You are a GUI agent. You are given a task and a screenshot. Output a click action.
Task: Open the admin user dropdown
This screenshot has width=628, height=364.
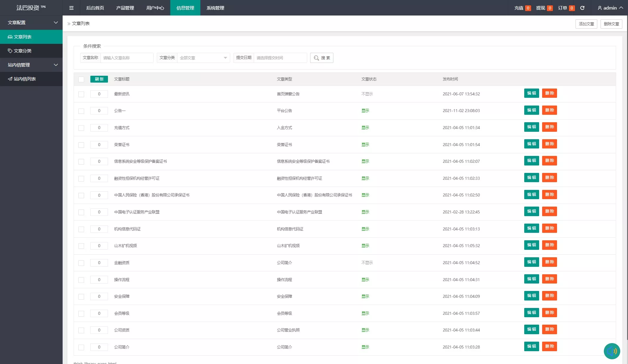pyautogui.click(x=610, y=8)
